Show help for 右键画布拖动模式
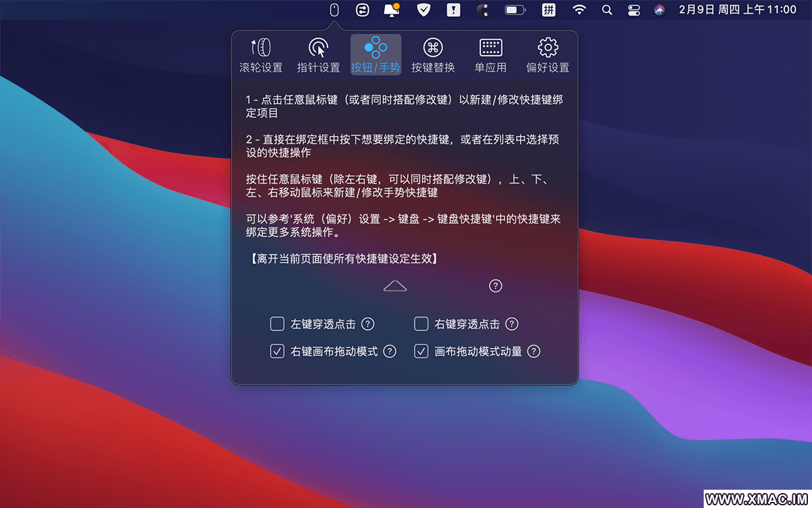The image size is (812, 508). [390, 352]
